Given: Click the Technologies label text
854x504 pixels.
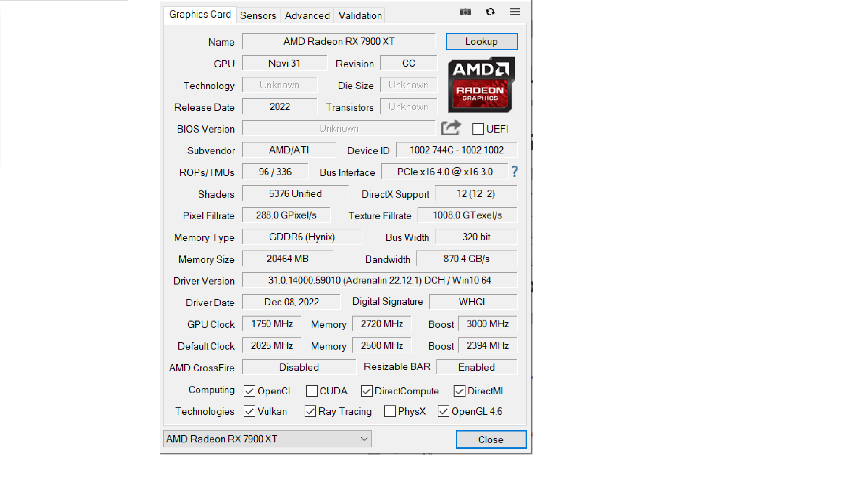Looking at the screenshot, I should coord(205,412).
